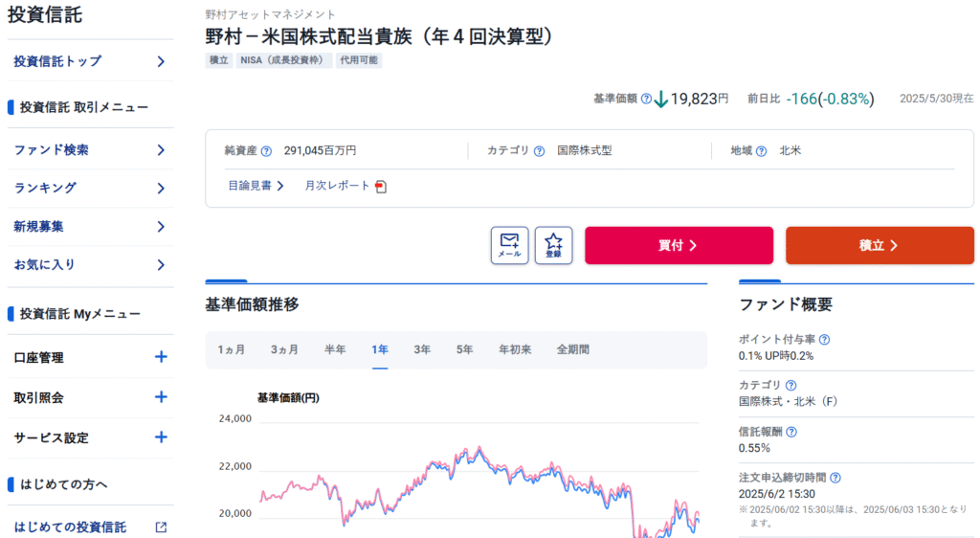Click the 積立 tag under fund name
The image size is (980, 538).
219,60
